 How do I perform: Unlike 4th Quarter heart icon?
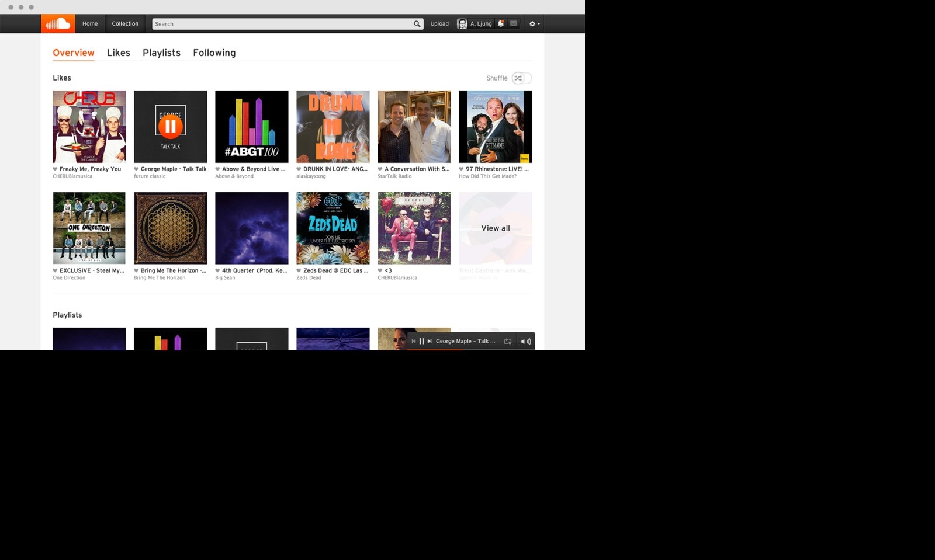217,271
